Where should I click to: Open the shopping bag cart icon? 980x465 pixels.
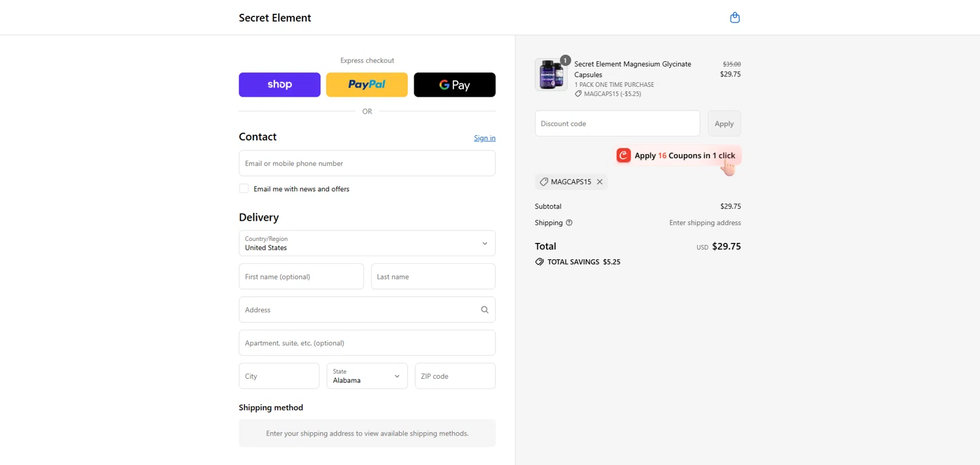coord(734,18)
